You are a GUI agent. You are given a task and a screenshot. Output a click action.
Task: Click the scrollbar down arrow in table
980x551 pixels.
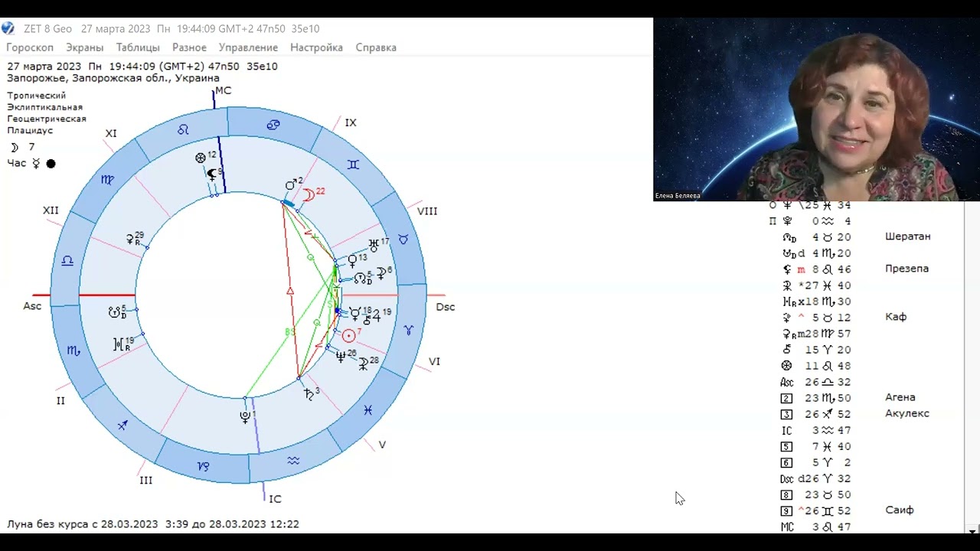pyautogui.click(x=972, y=530)
